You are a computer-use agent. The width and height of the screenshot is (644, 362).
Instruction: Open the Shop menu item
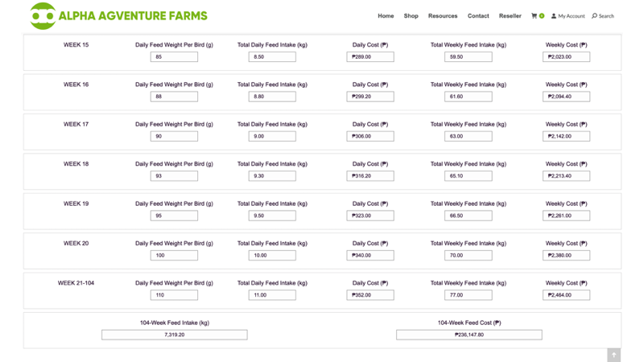pyautogui.click(x=411, y=16)
